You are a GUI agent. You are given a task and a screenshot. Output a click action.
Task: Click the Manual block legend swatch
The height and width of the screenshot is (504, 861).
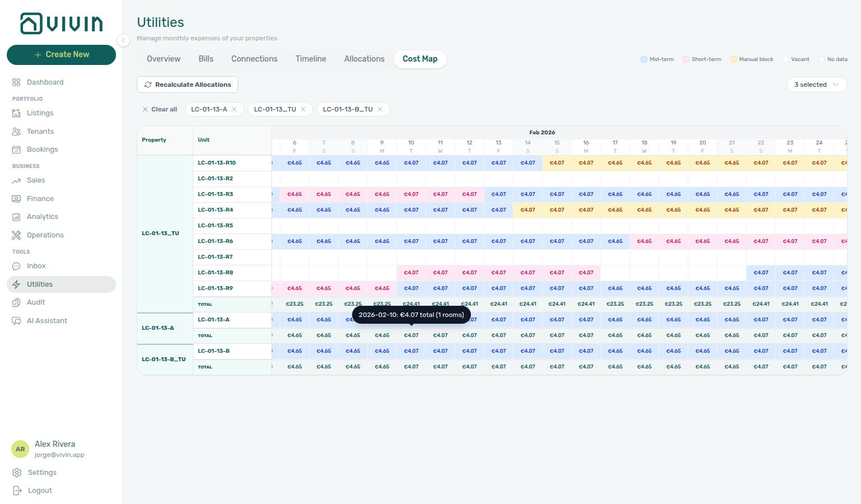tap(734, 59)
